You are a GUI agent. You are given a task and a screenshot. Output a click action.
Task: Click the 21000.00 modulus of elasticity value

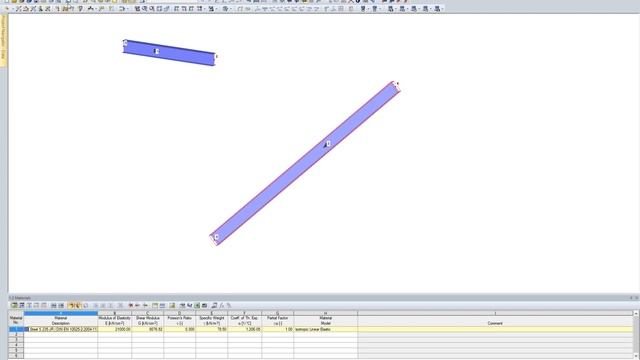pos(115,329)
